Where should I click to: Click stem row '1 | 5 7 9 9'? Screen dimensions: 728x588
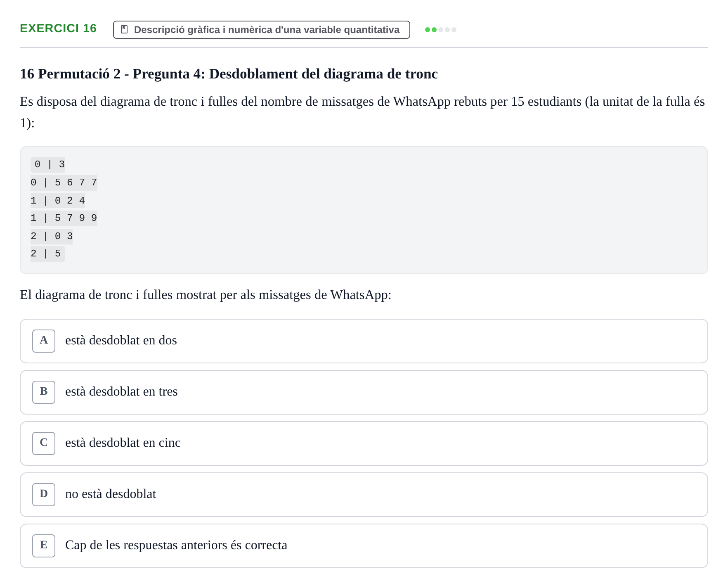pos(64,218)
